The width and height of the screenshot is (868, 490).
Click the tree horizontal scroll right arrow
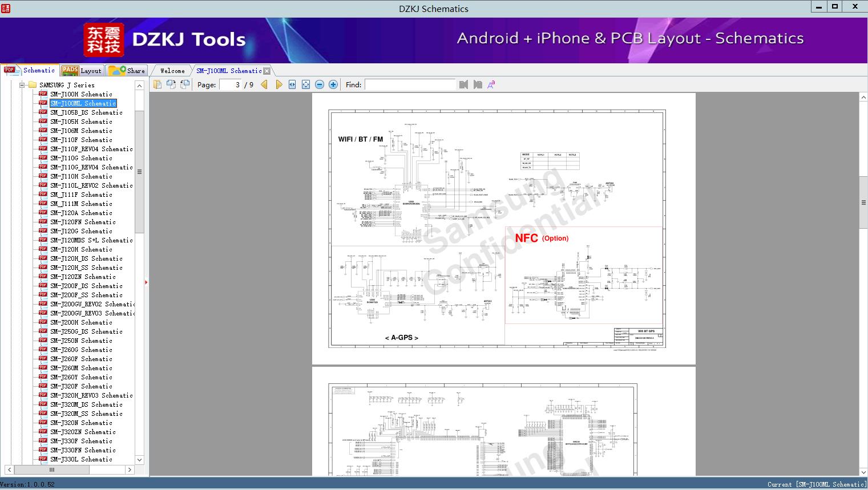130,470
